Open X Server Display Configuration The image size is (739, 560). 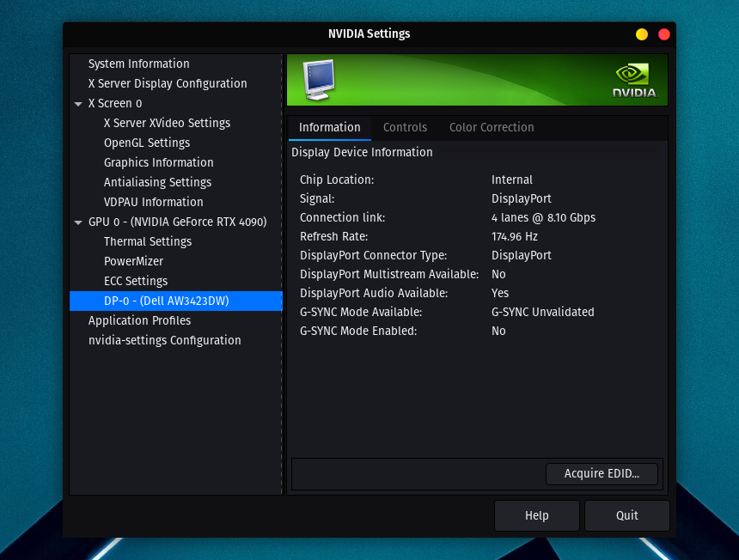click(167, 83)
